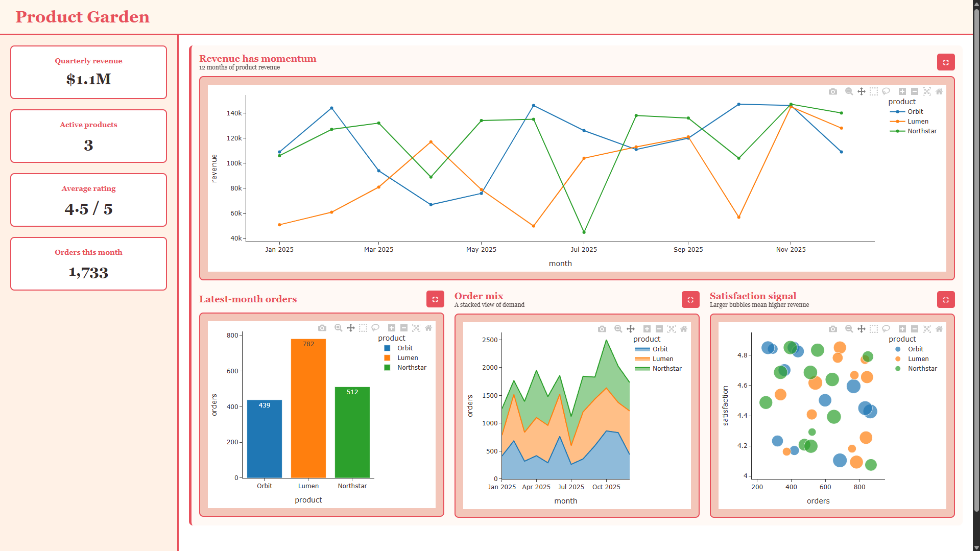Click the blue Orbit bar labeled 439
This screenshot has height=551, width=980.
coord(265,439)
